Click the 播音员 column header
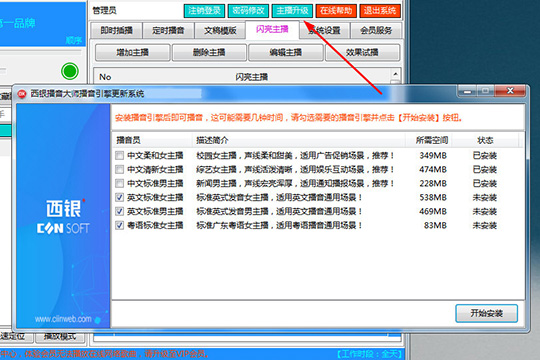 (x=152, y=140)
